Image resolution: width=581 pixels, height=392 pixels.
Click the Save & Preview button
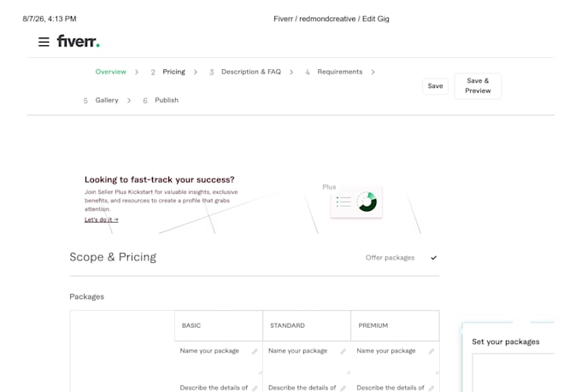pos(478,86)
